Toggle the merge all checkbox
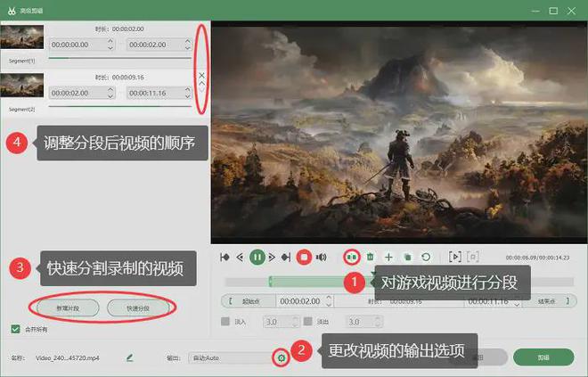Screen dimensions: 588x377 pos(14,329)
